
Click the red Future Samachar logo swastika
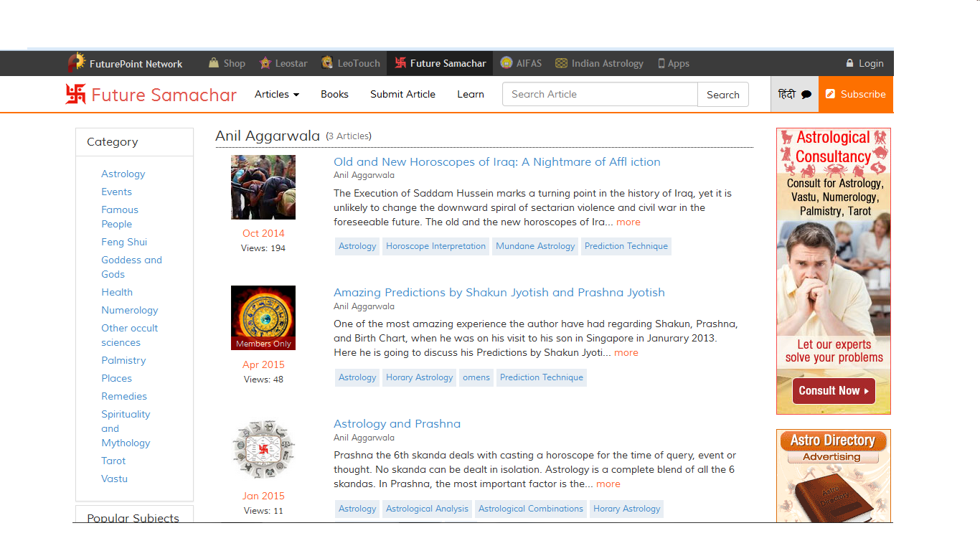click(75, 94)
